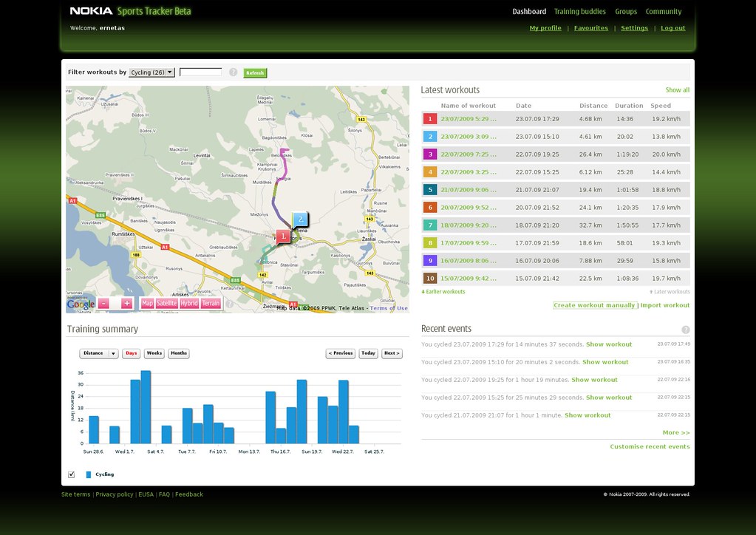
Task: Open Favourites page
Action: point(591,28)
